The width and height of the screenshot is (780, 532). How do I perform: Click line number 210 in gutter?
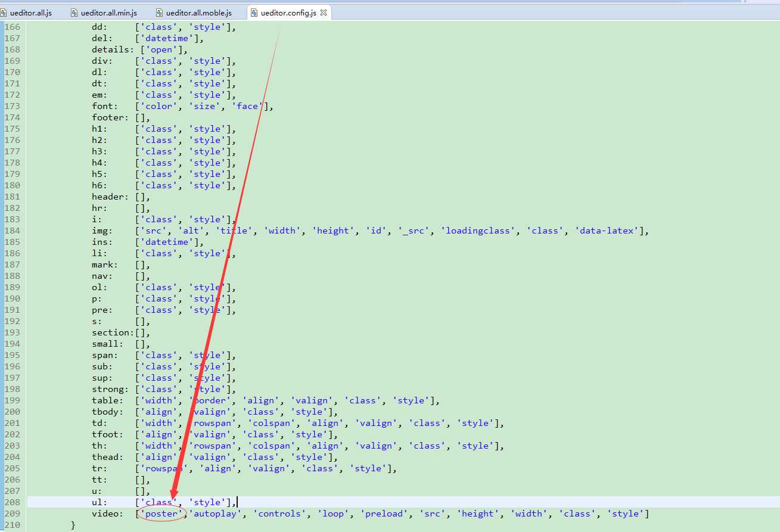pos(13,525)
